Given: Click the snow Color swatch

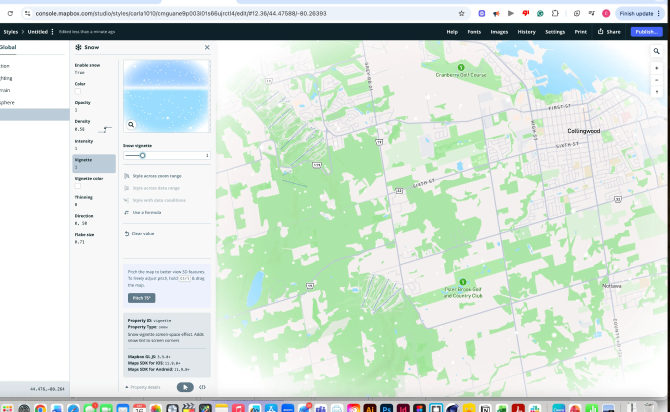Looking at the screenshot, I should [x=78, y=91].
